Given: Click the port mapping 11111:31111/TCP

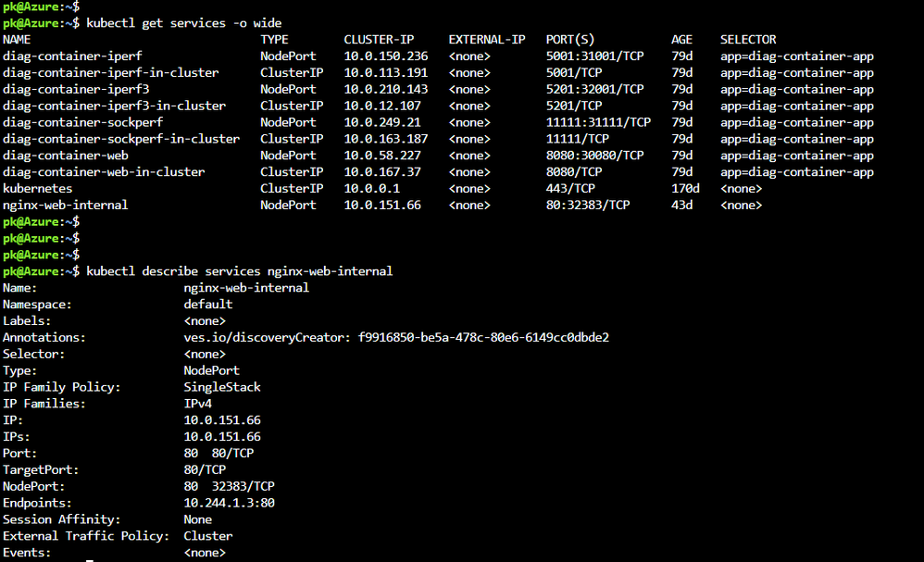Looking at the screenshot, I should [598, 122].
